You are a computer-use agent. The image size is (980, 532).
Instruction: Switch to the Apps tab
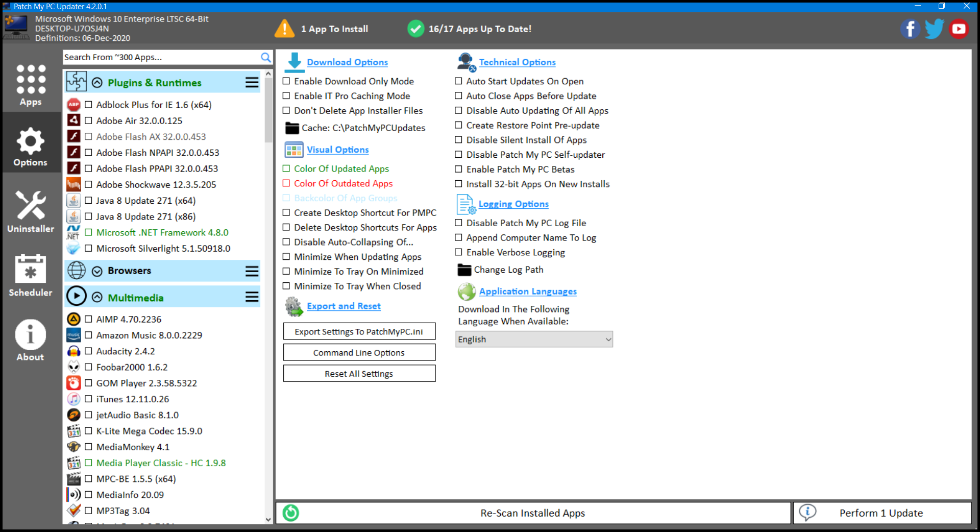point(31,85)
